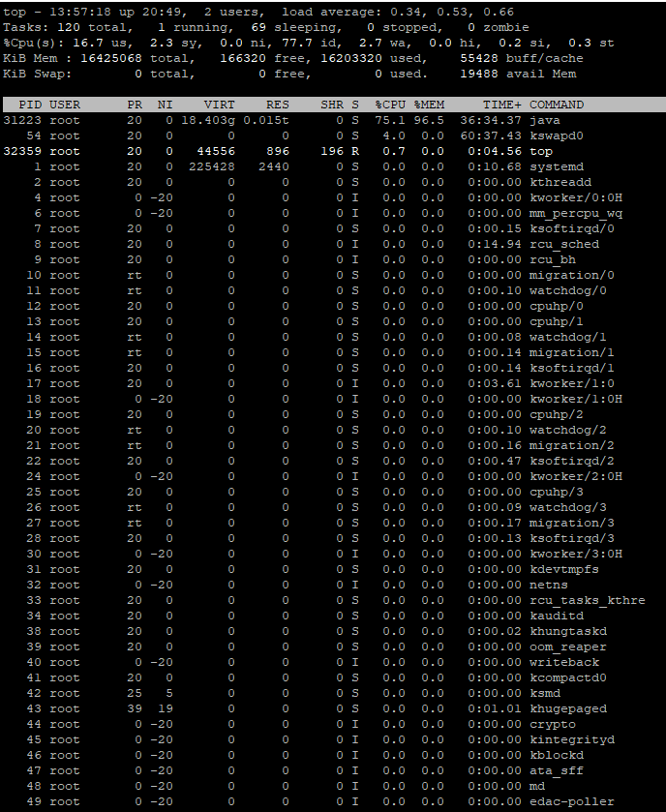The width and height of the screenshot is (666, 812).
Task: Click the %CPU column header
Action: [390, 105]
